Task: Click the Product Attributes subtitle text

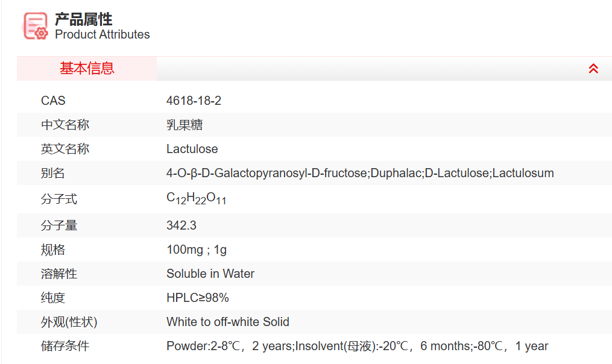Action: [102, 34]
